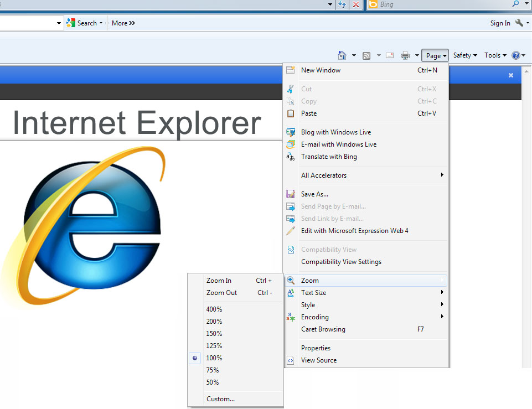The width and height of the screenshot is (532, 409).
Task: Open Properties from Page menu
Action: tap(366, 348)
